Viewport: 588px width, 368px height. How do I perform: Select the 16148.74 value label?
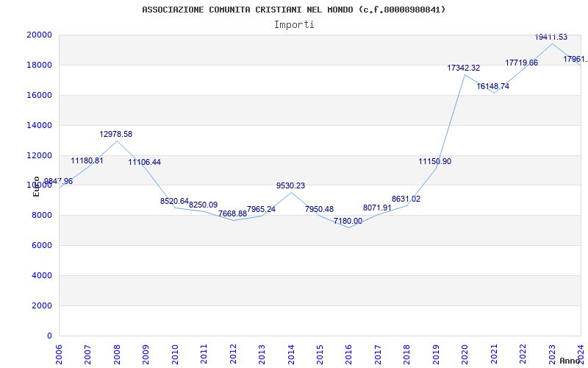point(492,86)
